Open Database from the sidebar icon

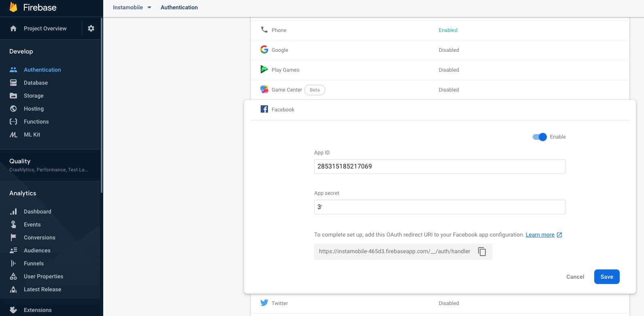[x=13, y=83]
